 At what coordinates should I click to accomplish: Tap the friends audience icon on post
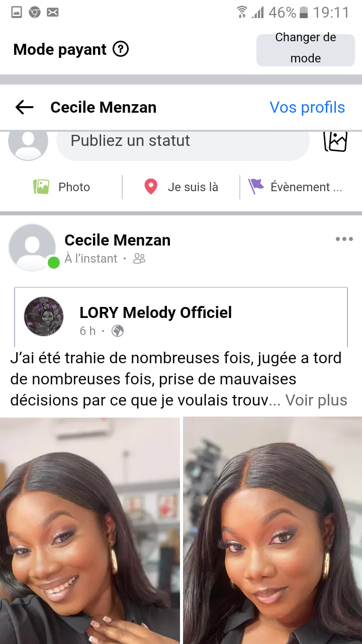[139, 259]
